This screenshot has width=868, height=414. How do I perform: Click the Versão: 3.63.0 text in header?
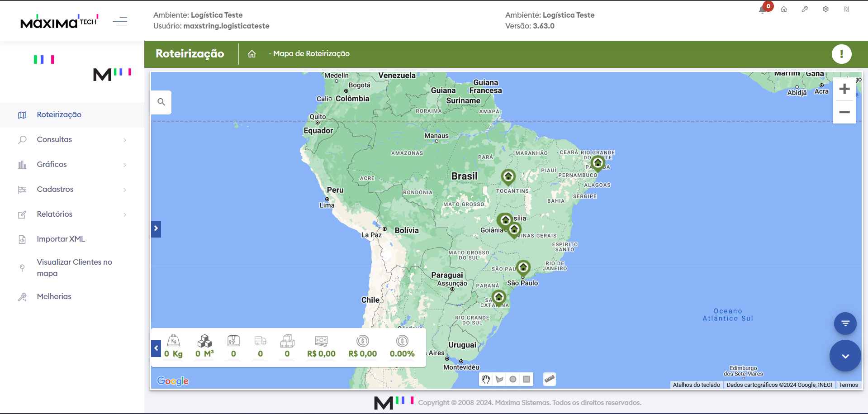tap(530, 26)
